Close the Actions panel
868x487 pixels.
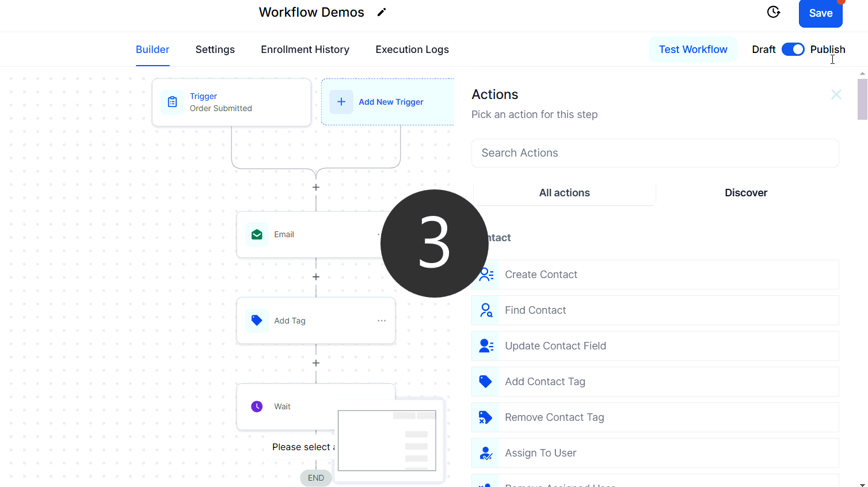pyautogui.click(x=836, y=94)
